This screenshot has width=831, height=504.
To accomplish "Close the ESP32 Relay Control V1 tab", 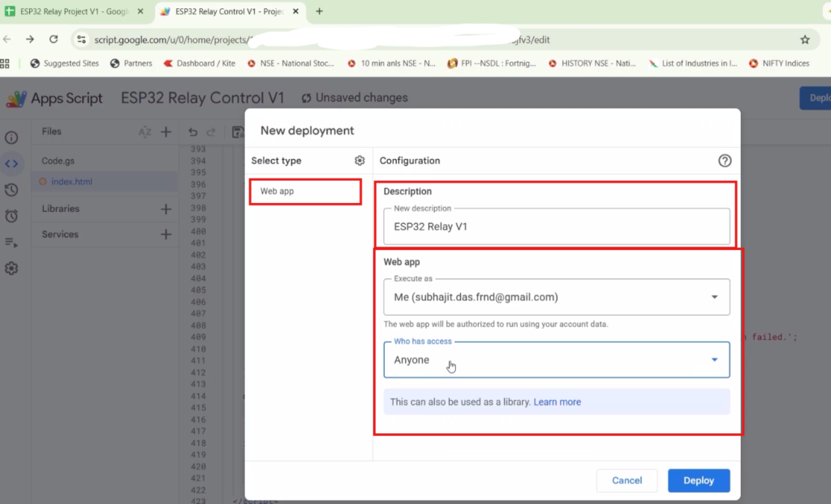I will tap(295, 11).
